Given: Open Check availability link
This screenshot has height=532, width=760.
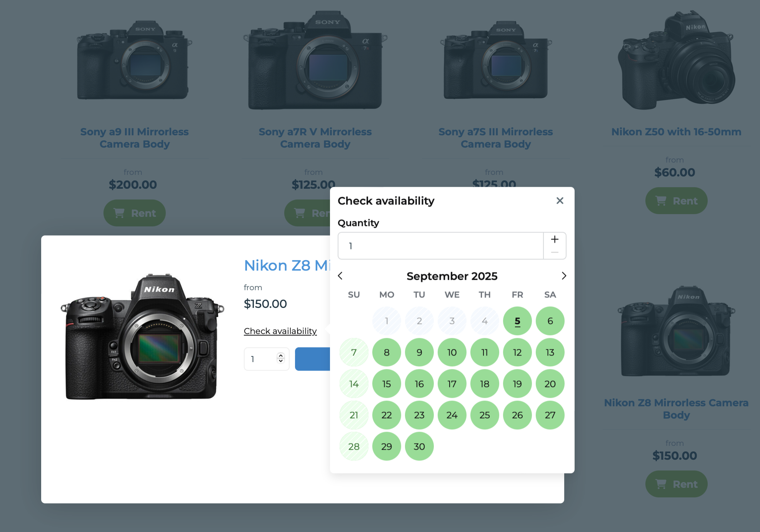Looking at the screenshot, I should tap(280, 331).
